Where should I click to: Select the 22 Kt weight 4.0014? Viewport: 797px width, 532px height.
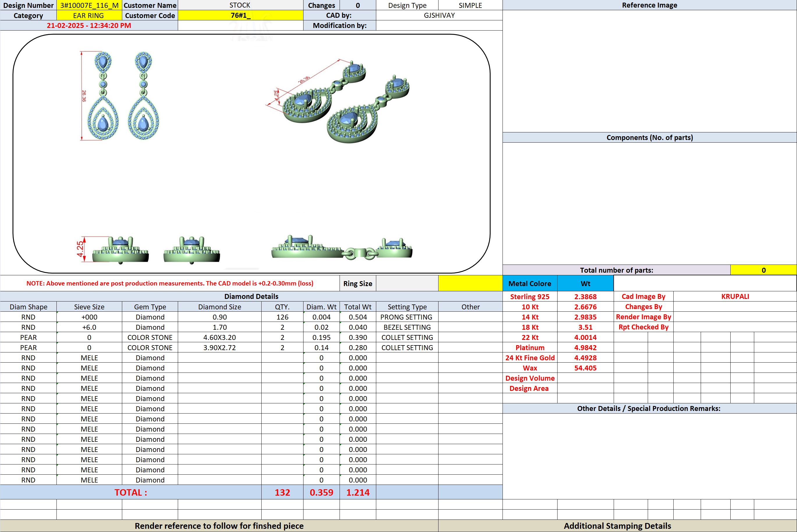click(x=585, y=337)
